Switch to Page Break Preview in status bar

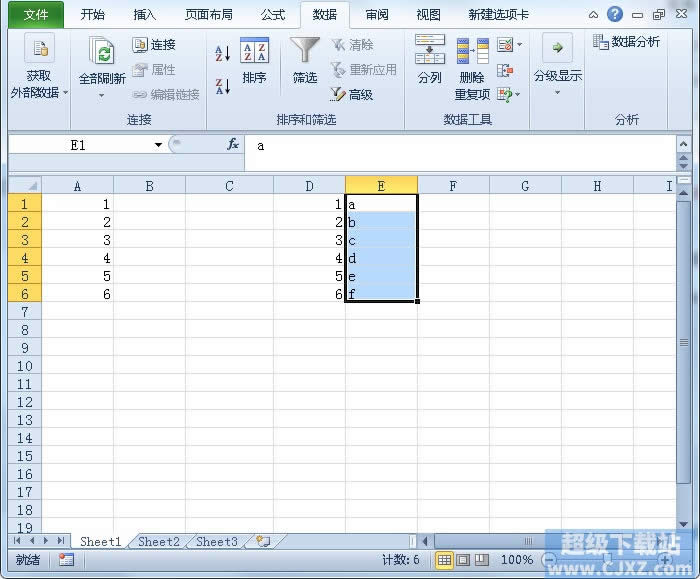click(481, 560)
